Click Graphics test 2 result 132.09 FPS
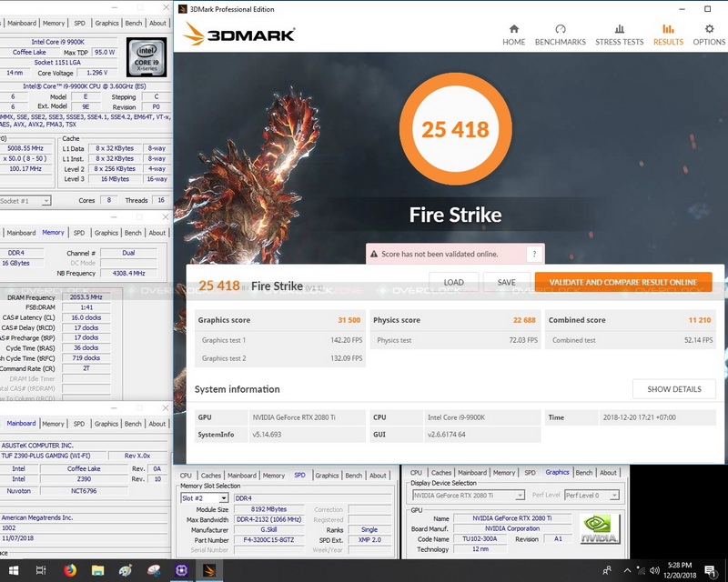 [347, 358]
